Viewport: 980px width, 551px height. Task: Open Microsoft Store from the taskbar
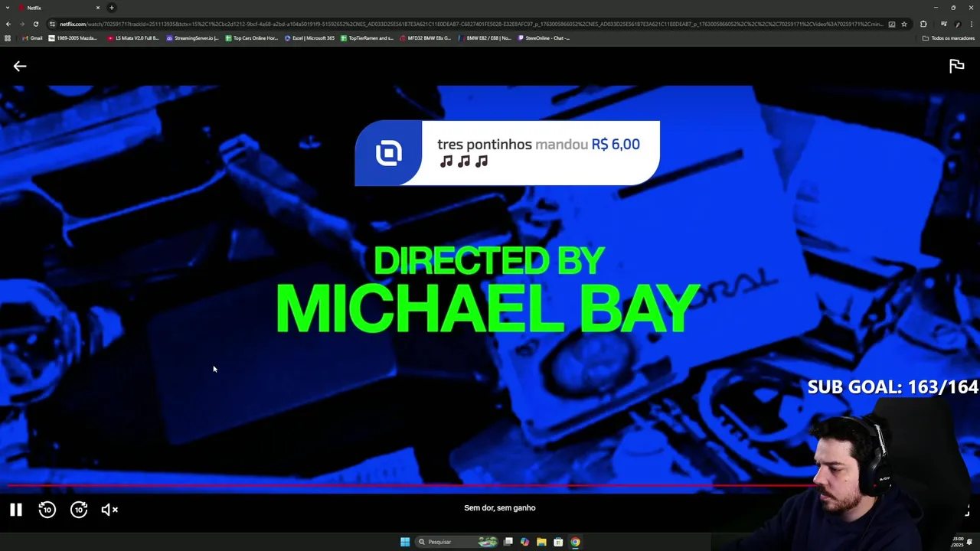tap(558, 542)
